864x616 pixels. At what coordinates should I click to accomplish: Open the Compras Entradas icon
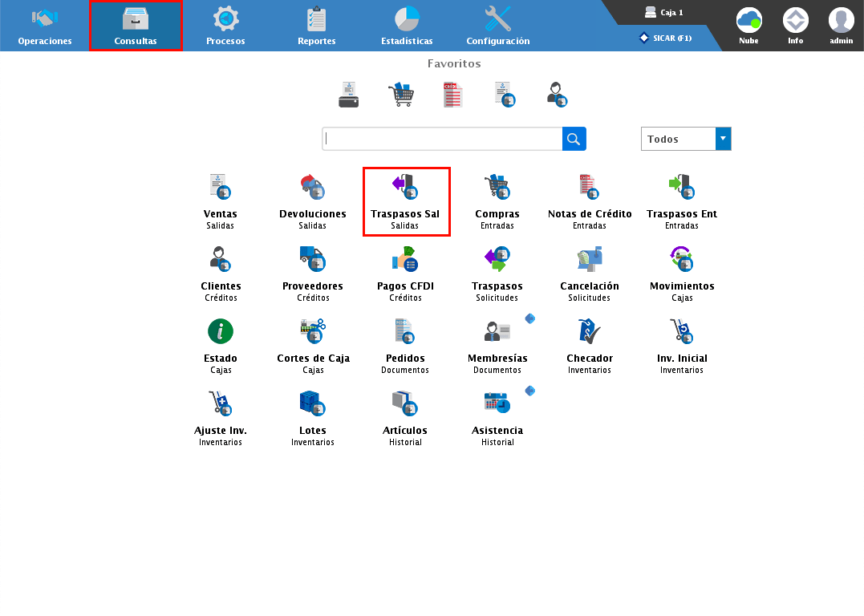tap(497, 188)
